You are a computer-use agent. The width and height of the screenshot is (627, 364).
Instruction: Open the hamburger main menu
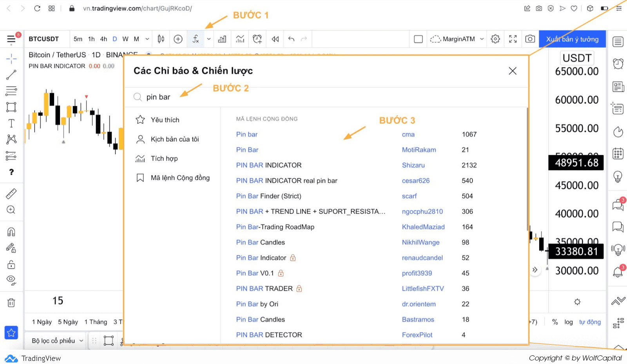pyautogui.click(x=11, y=39)
